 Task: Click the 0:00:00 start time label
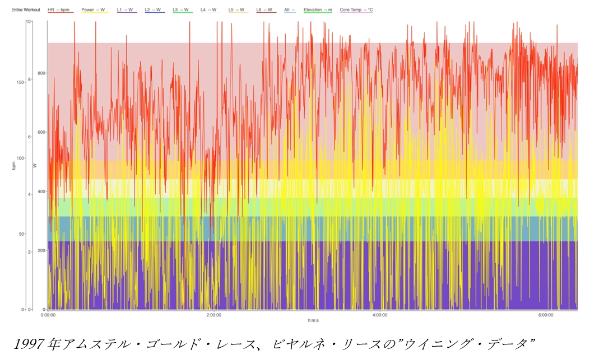48,315
